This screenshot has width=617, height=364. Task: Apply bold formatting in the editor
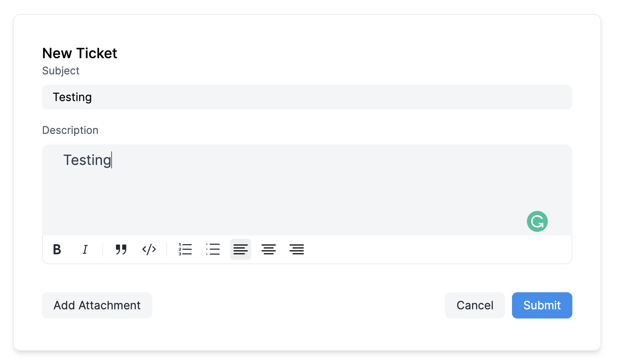pyautogui.click(x=57, y=249)
